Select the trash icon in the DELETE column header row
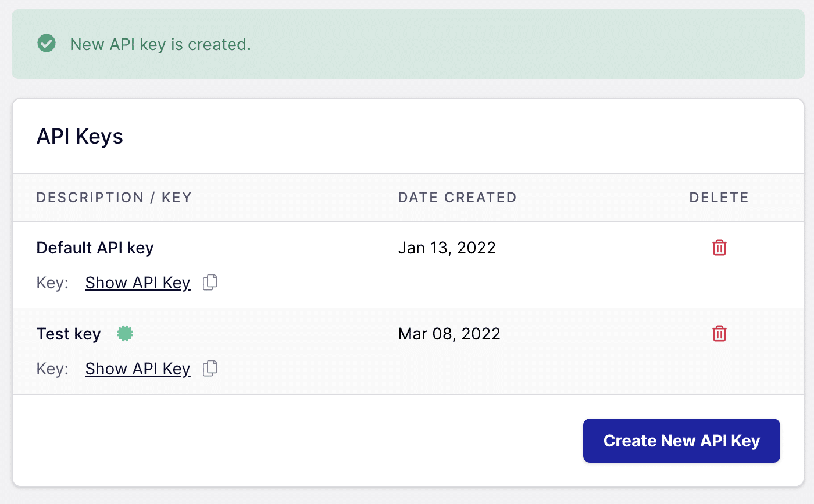 tap(719, 248)
